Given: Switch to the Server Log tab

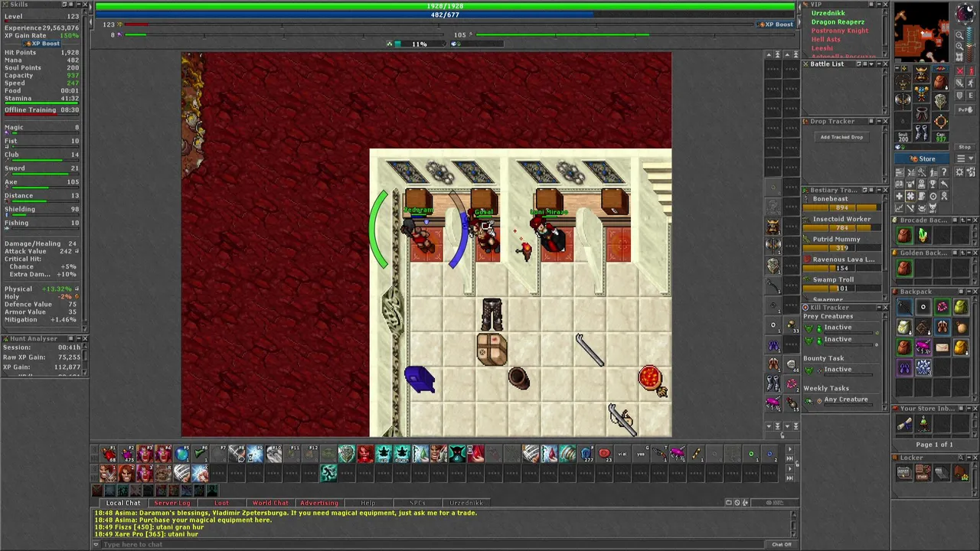Looking at the screenshot, I should (x=172, y=503).
